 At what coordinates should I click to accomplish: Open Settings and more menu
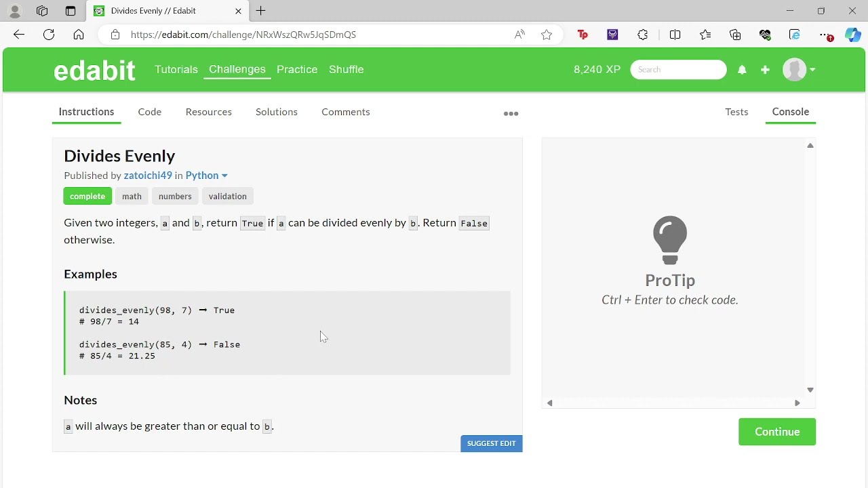(x=825, y=35)
